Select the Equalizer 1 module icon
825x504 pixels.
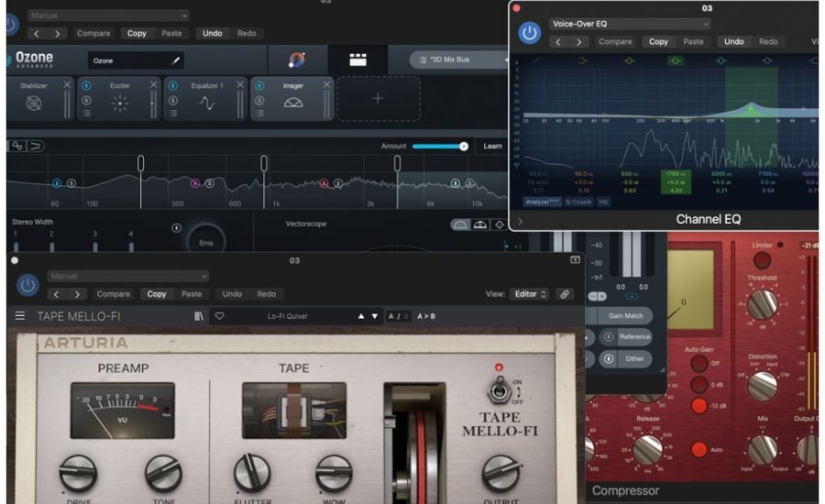pos(207,104)
